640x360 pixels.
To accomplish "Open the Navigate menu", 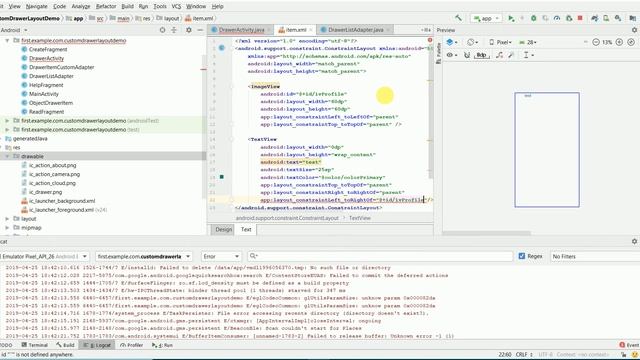I will point(36,7).
